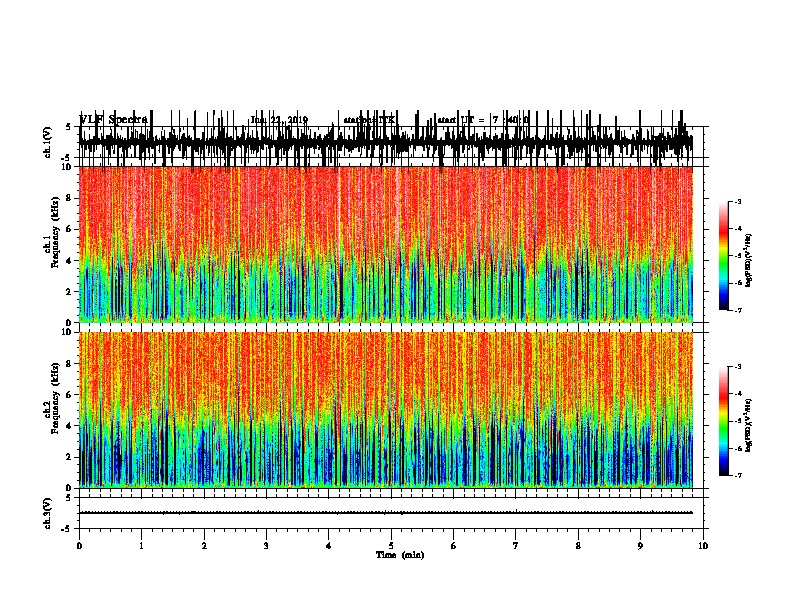Click the '3' tick on the time axis

point(266,546)
